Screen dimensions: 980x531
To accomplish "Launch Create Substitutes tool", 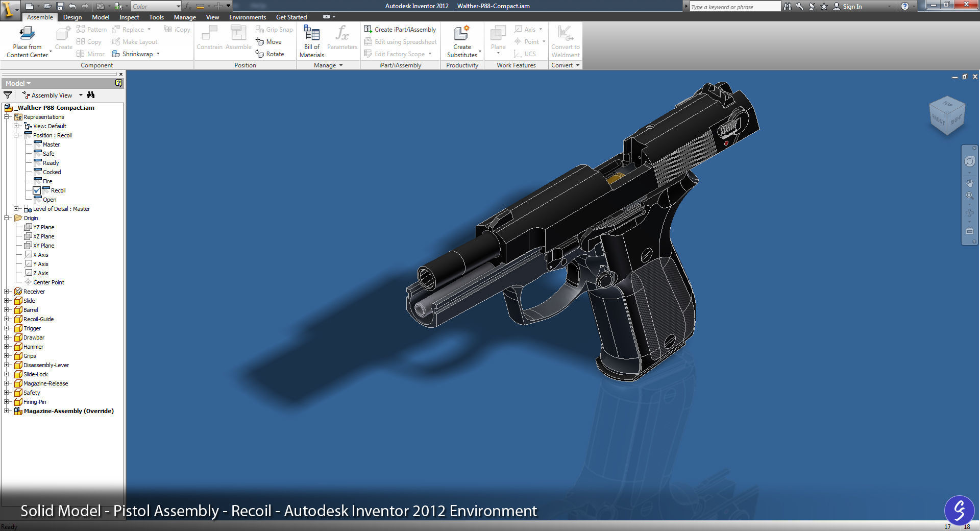I will 462,41.
